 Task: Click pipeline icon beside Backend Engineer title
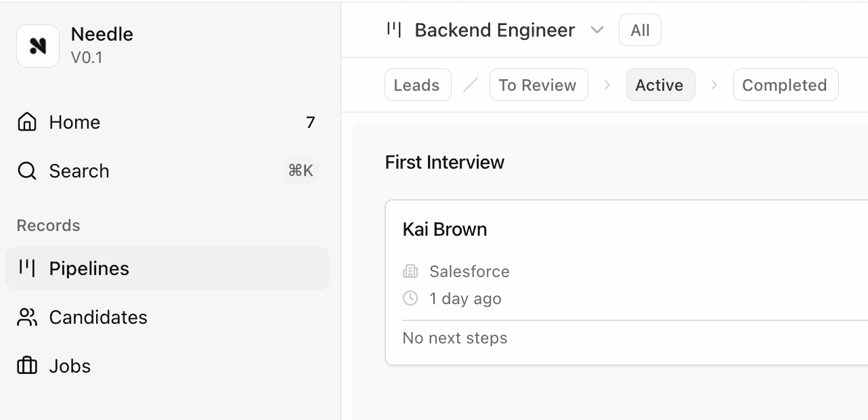(394, 30)
